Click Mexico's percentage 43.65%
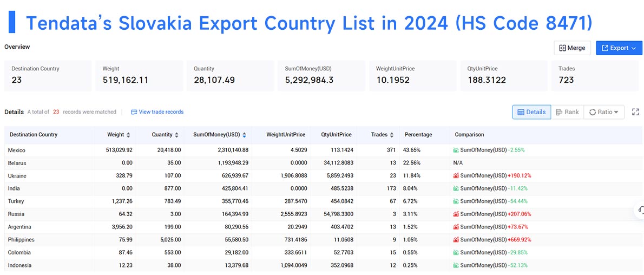Viewport: 644px width, 275px height. tap(412, 150)
